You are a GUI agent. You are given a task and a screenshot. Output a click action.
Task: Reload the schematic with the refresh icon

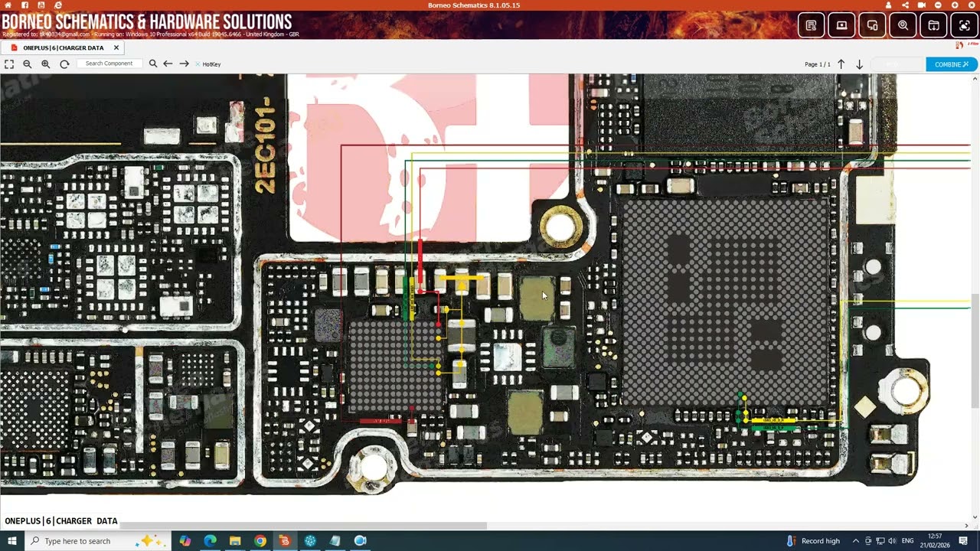tap(64, 64)
